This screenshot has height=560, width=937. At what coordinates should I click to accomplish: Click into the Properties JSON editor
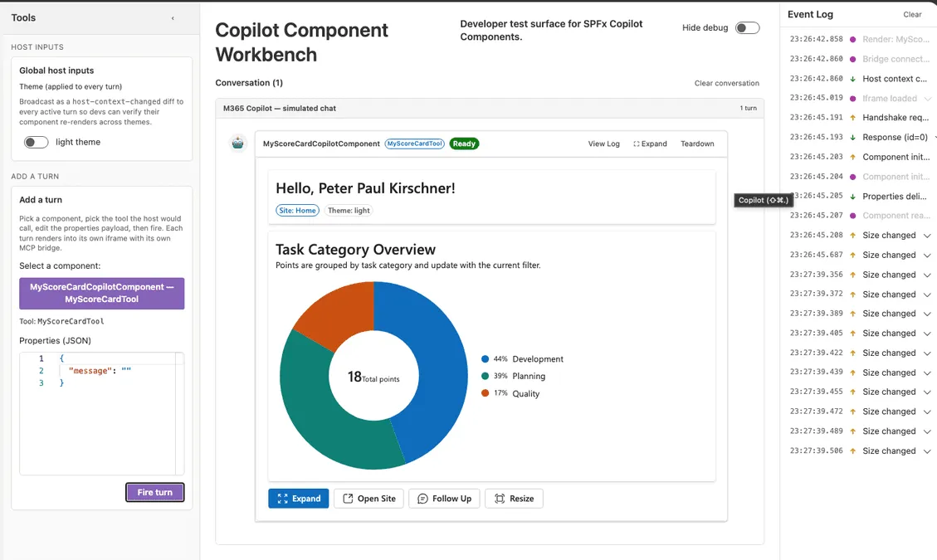[101, 414]
